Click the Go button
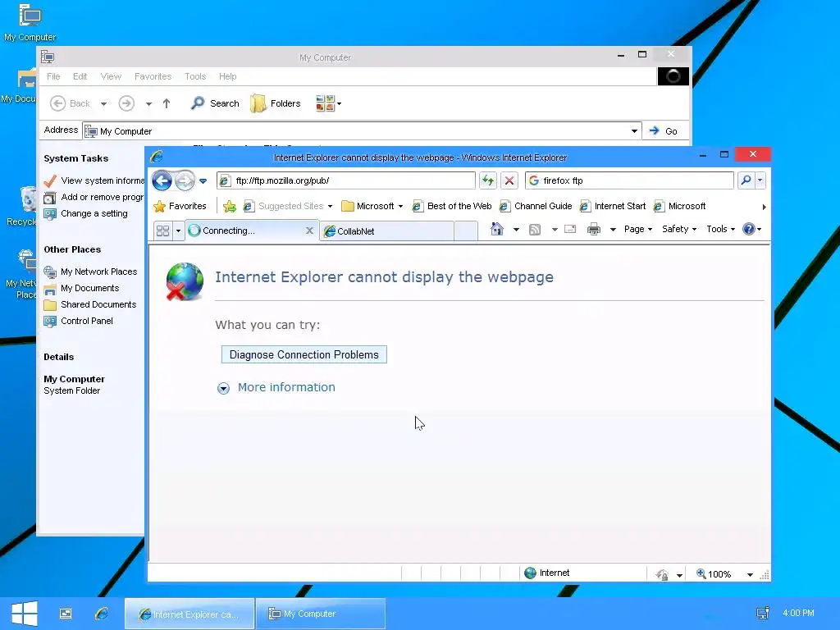This screenshot has height=630, width=840. click(663, 131)
